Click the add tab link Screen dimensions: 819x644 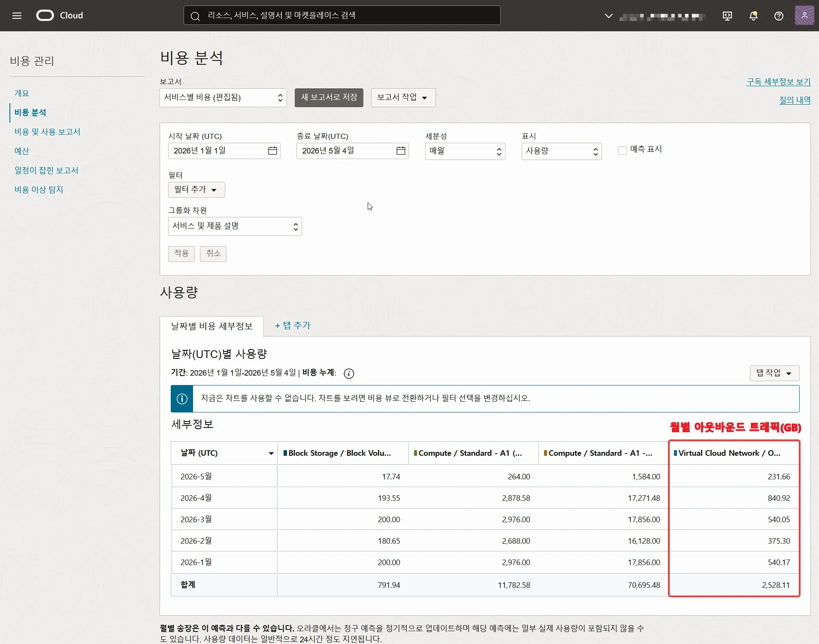(x=293, y=325)
